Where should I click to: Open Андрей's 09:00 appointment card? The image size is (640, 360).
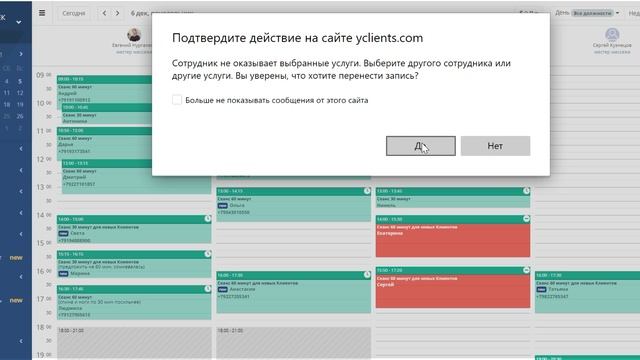[x=104, y=89]
